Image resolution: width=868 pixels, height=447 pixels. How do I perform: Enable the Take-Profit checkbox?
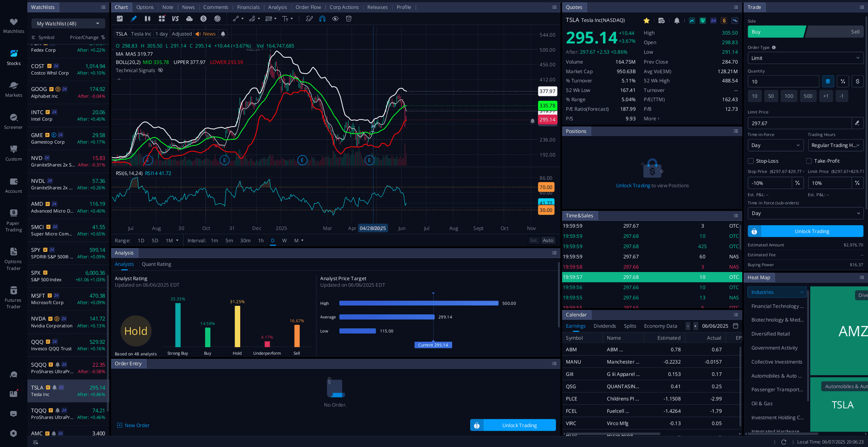click(809, 161)
